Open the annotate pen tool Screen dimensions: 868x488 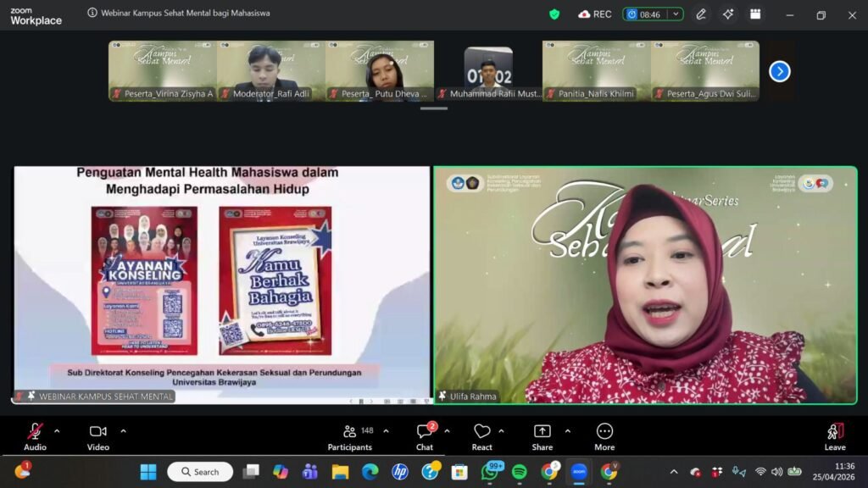point(701,14)
